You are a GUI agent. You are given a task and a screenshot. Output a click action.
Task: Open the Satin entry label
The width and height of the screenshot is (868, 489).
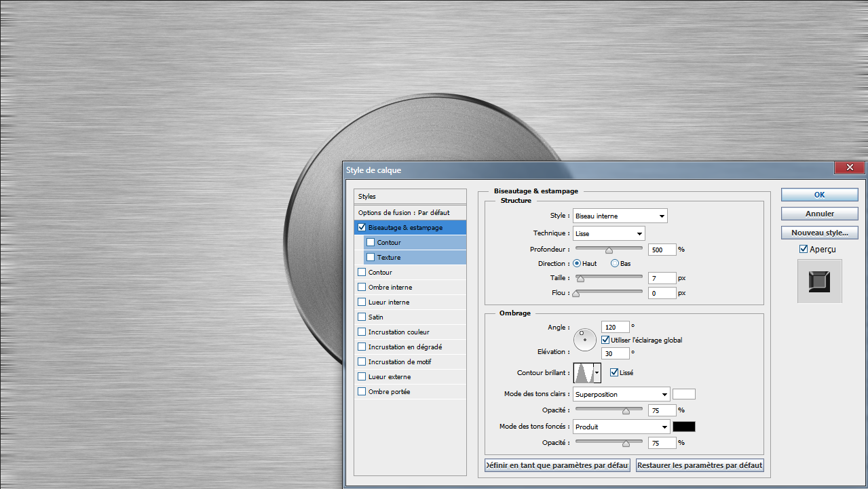[376, 317]
